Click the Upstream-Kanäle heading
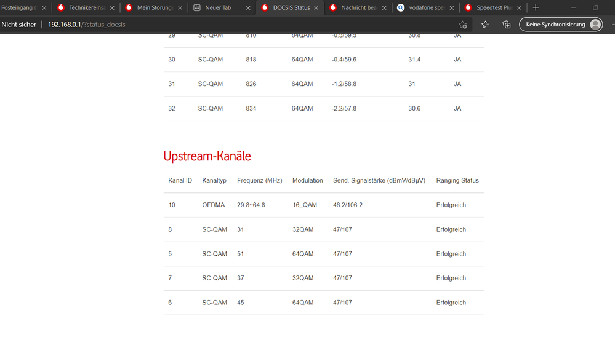This screenshot has width=615, height=364. 207,156
